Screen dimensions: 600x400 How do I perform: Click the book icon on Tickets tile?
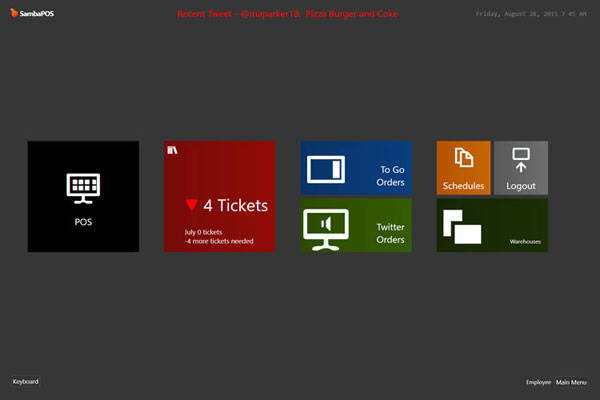[173, 150]
